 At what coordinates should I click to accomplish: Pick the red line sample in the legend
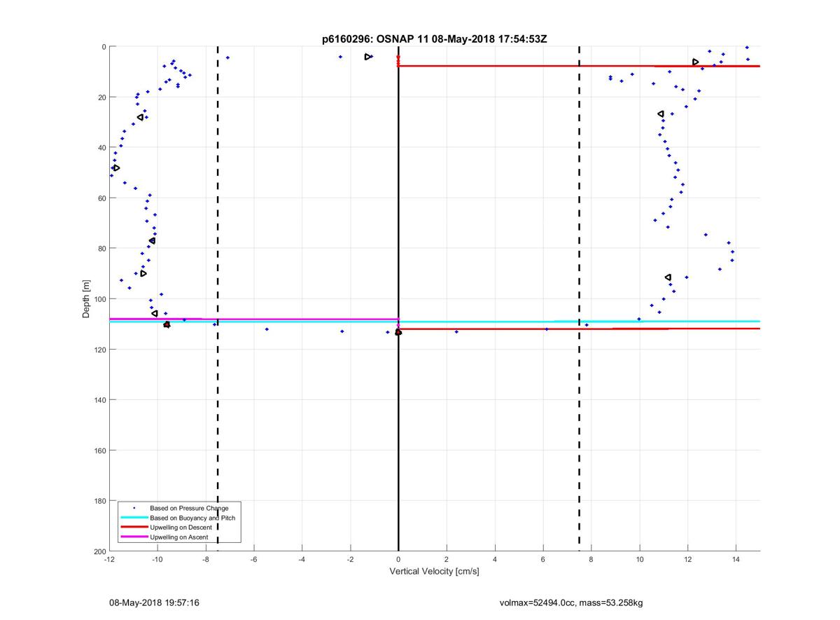134,528
